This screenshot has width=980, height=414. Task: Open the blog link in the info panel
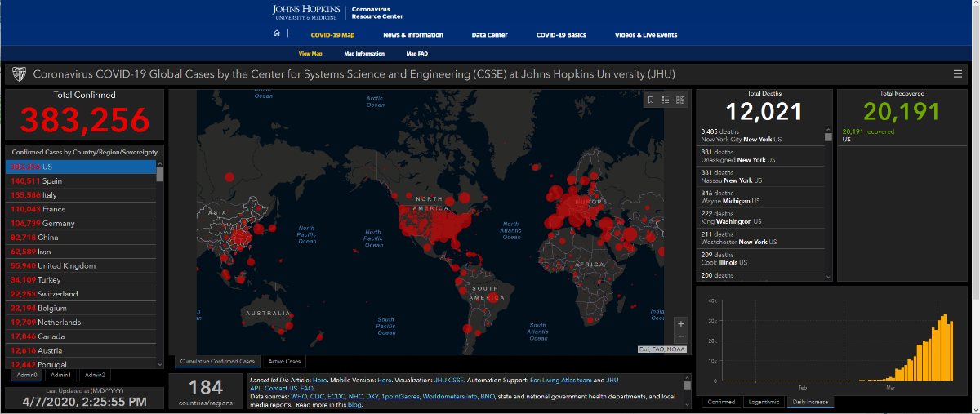(x=354, y=404)
